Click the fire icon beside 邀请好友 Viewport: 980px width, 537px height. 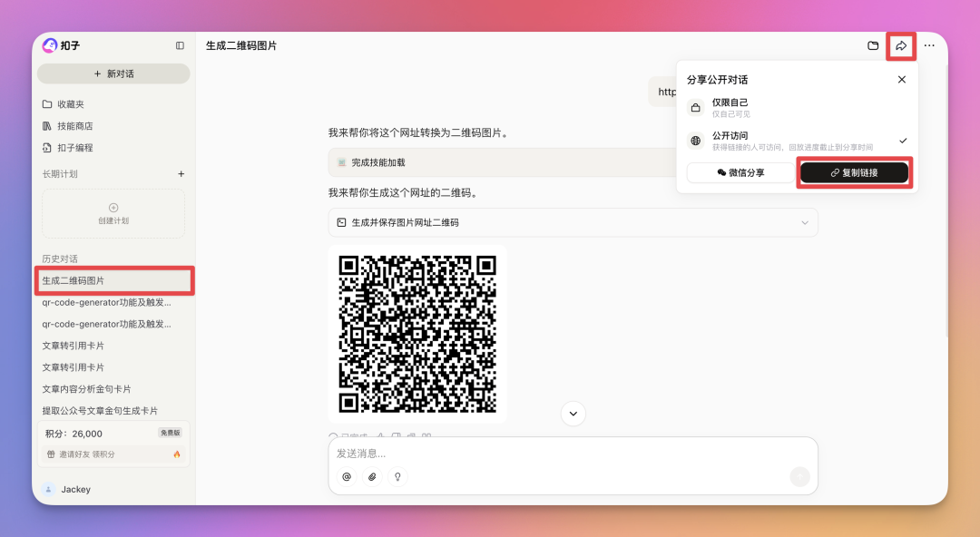click(x=177, y=454)
